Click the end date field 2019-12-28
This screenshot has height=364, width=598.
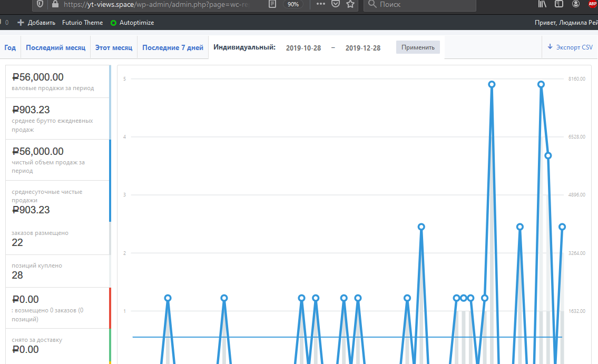point(363,48)
